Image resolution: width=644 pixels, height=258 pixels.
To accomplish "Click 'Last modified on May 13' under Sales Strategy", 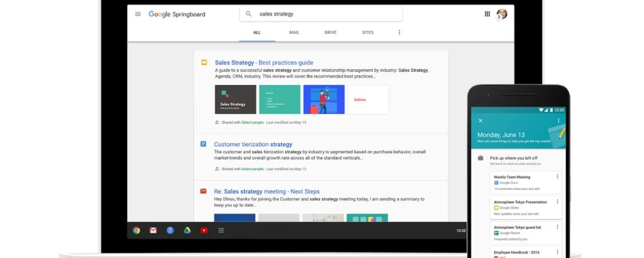I will (286, 122).
